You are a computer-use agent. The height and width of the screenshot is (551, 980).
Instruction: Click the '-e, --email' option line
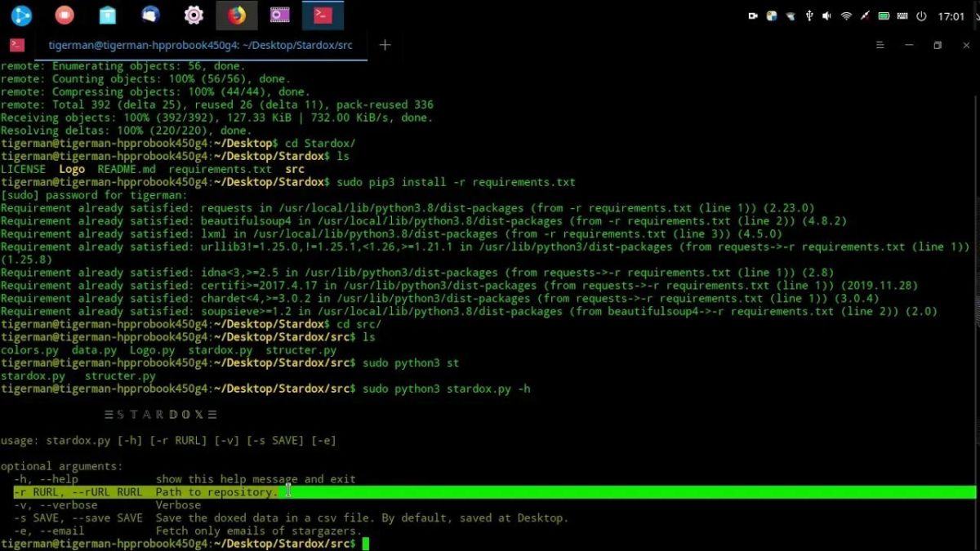click(x=187, y=531)
